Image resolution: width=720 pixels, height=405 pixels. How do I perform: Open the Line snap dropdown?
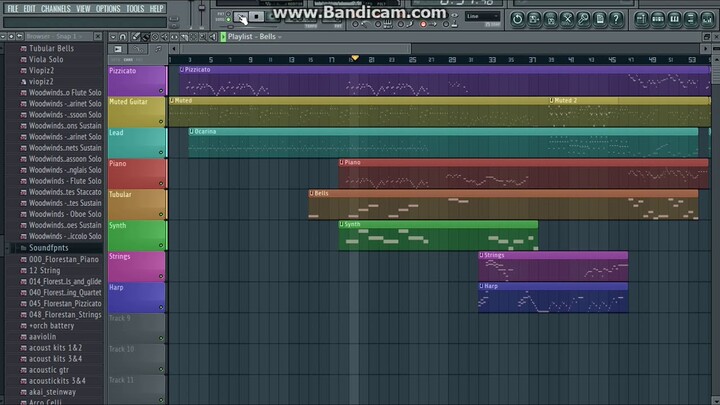pyautogui.click(x=483, y=16)
